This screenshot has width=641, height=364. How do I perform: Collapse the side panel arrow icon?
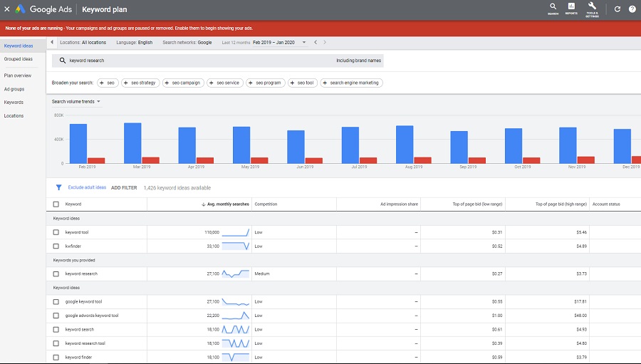click(53, 43)
